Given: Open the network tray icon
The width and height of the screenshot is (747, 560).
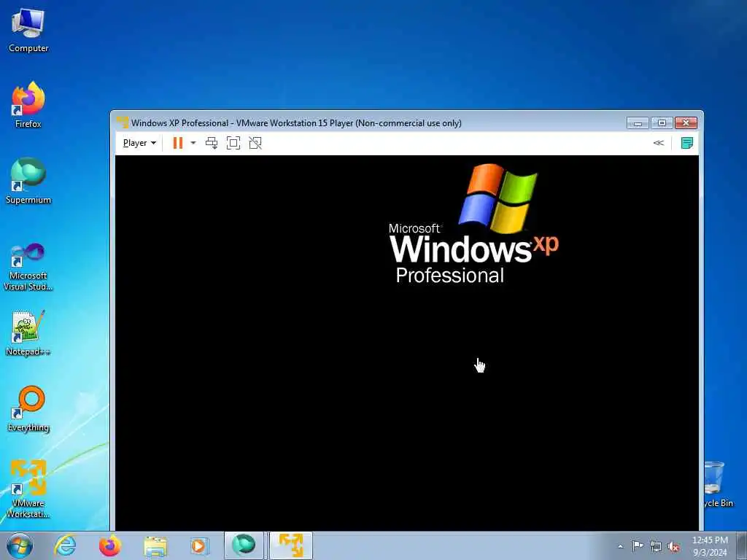Looking at the screenshot, I should click(656, 547).
